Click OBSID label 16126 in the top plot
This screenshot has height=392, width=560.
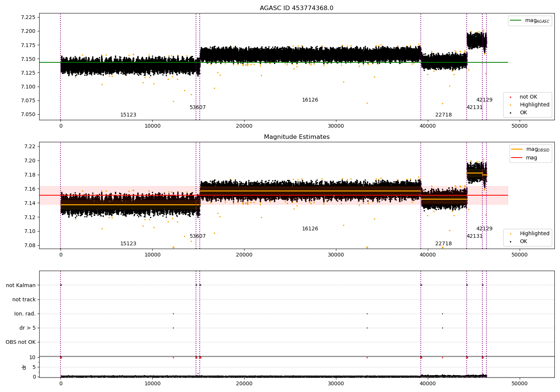click(x=310, y=100)
